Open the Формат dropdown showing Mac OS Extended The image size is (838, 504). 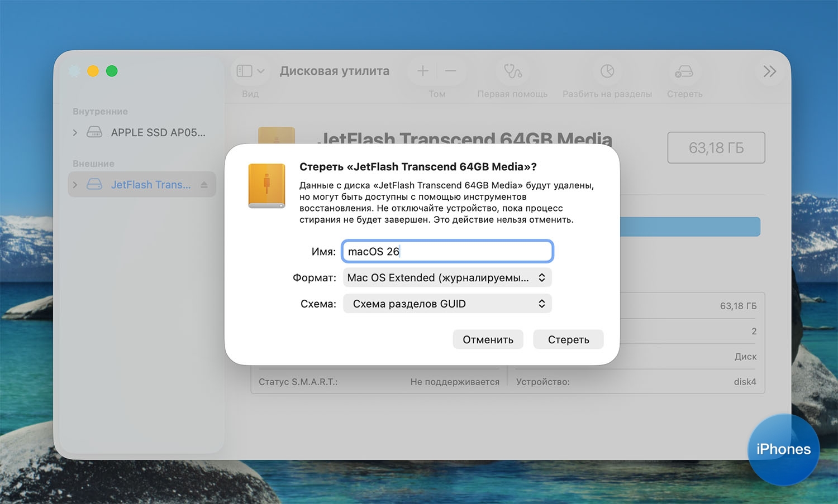447,277
